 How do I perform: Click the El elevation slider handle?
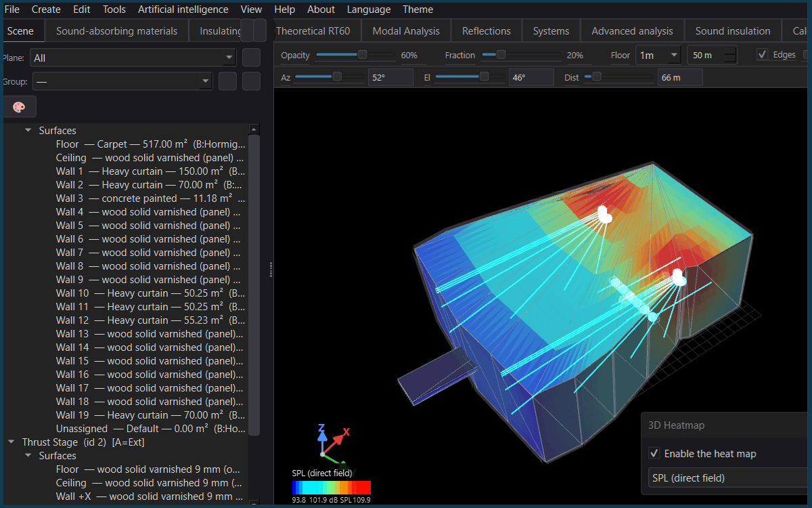click(484, 77)
